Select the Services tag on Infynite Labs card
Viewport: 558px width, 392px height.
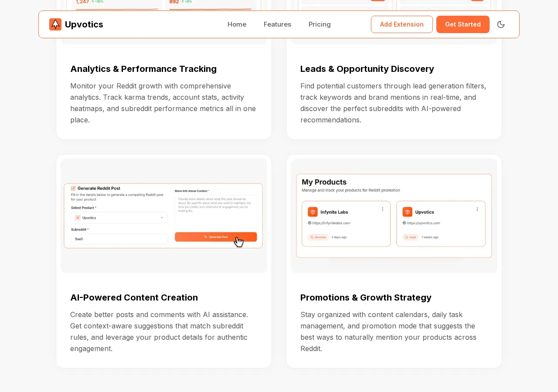[x=318, y=237]
